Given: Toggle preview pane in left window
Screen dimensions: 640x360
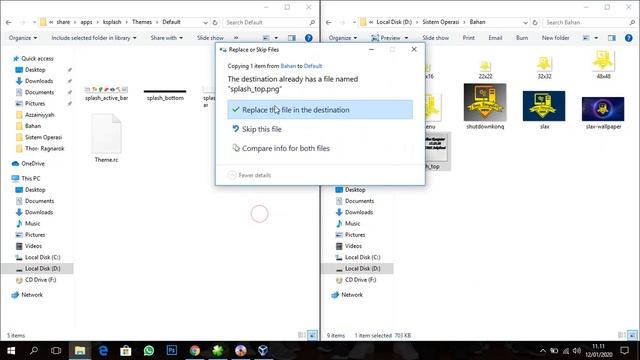Looking at the screenshot, I should 292,38.
